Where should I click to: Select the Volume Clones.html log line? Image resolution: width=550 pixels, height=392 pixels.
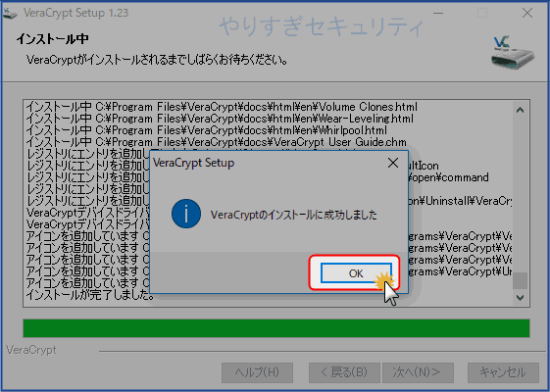[x=222, y=107]
